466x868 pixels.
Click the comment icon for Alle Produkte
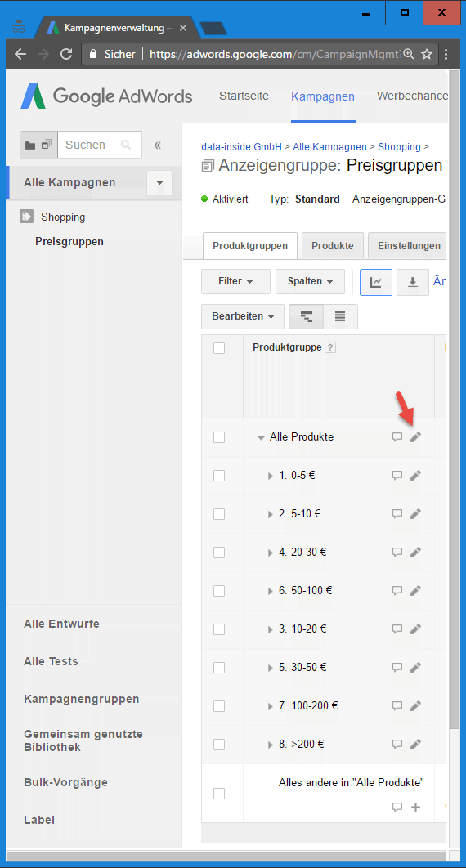point(397,436)
